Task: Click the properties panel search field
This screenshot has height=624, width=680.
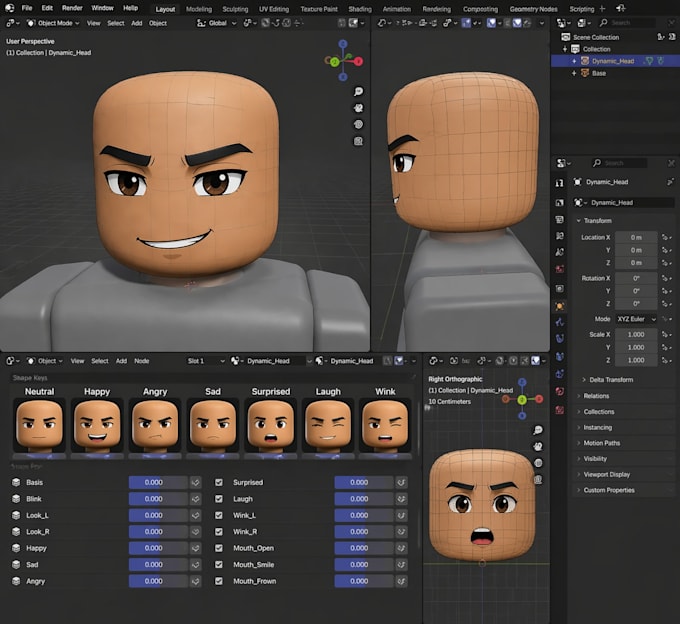Action: [619, 163]
